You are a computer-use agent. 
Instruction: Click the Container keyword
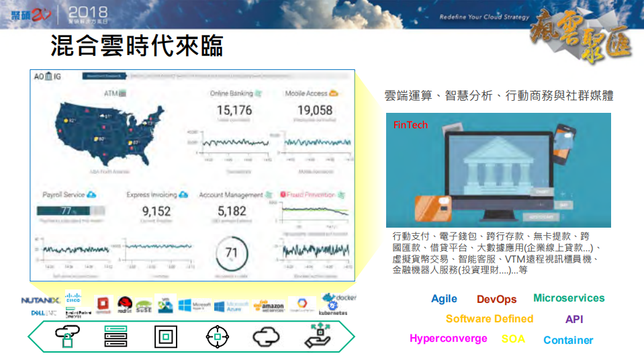[568, 341]
